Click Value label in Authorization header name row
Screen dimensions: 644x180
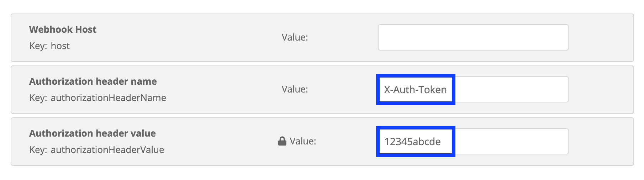295,89
